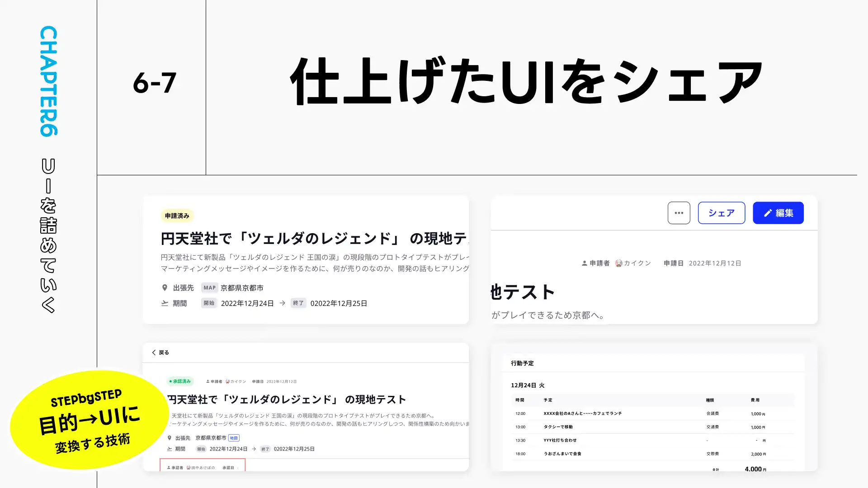Image resolution: width=868 pixels, height=488 pixels.
Task: Select the タクシーで移動 schedule row
Action: tap(558, 427)
